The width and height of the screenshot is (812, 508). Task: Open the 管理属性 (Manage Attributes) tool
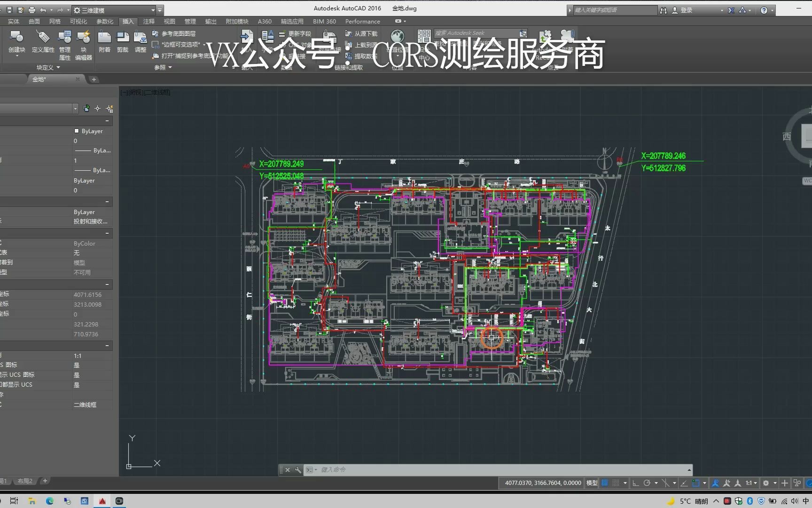click(x=64, y=45)
